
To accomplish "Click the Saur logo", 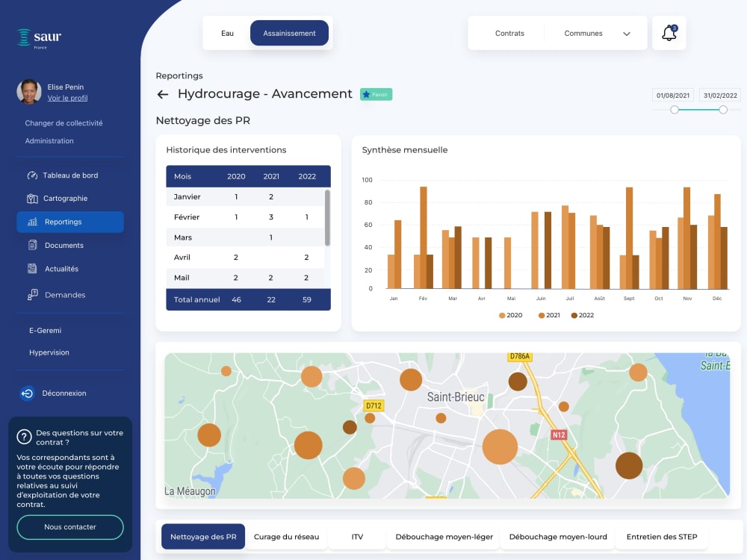I will (x=39, y=38).
